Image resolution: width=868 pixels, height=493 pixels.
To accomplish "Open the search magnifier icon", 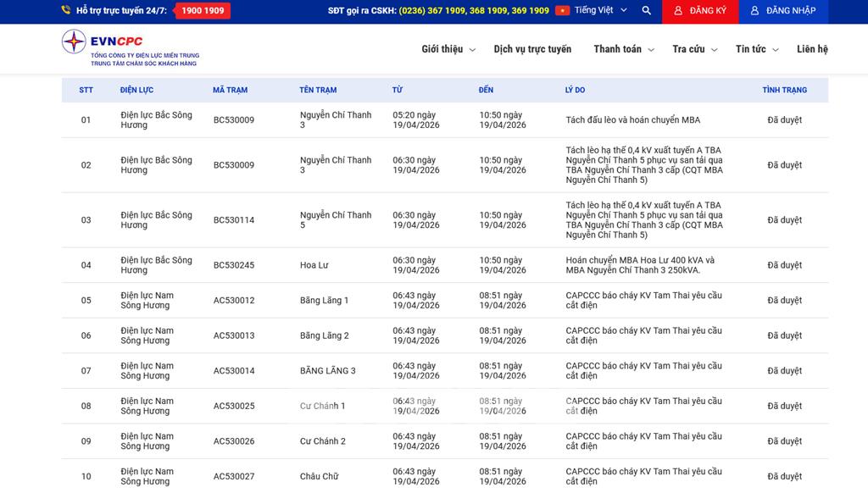I will pyautogui.click(x=647, y=11).
